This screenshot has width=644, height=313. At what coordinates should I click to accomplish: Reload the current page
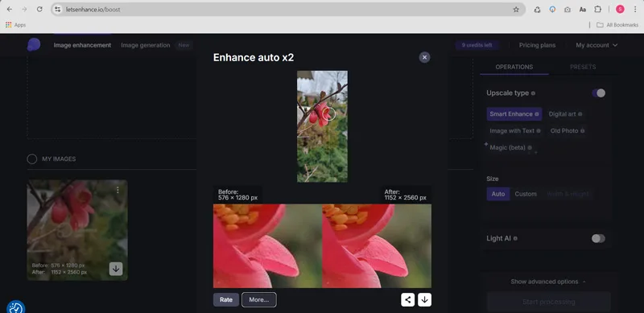point(39,9)
